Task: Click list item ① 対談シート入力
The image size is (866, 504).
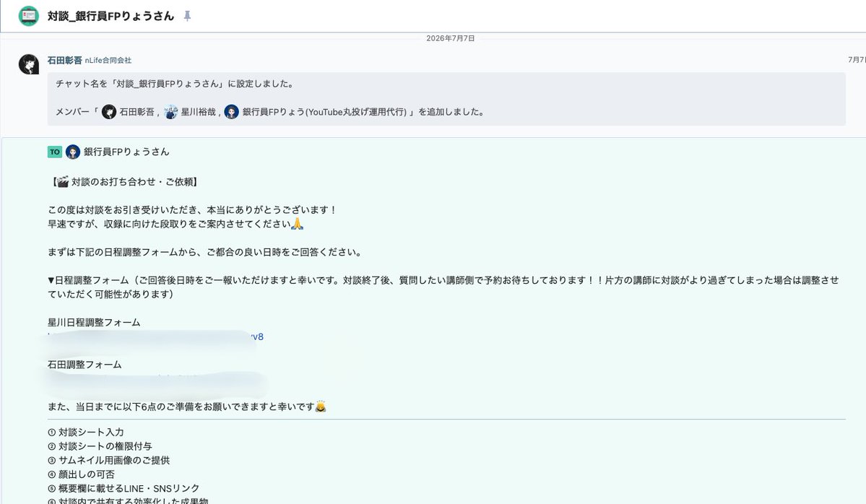Action: pos(86,433)
